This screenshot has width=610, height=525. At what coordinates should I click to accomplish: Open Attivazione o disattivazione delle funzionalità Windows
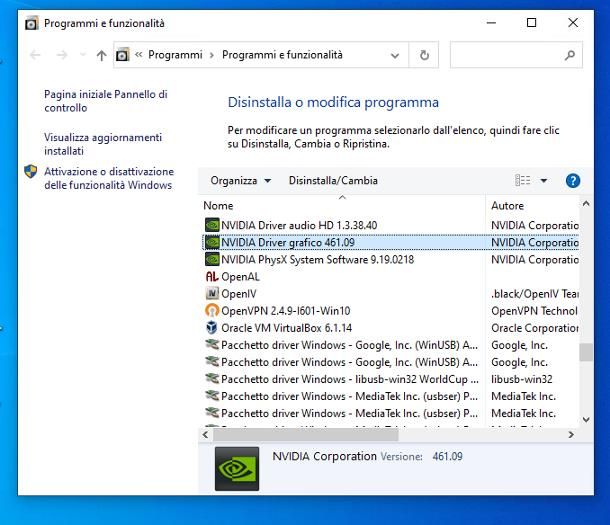pyautogui.click(x=109, y=178)
